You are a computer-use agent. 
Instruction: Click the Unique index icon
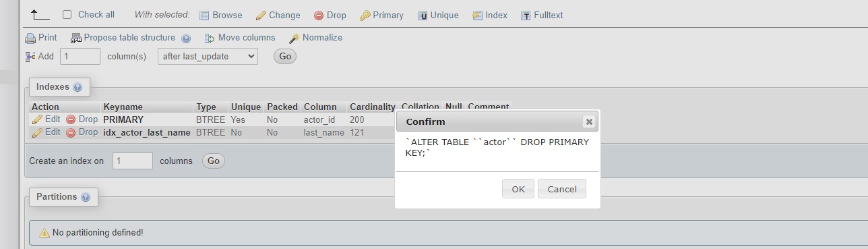423,15
